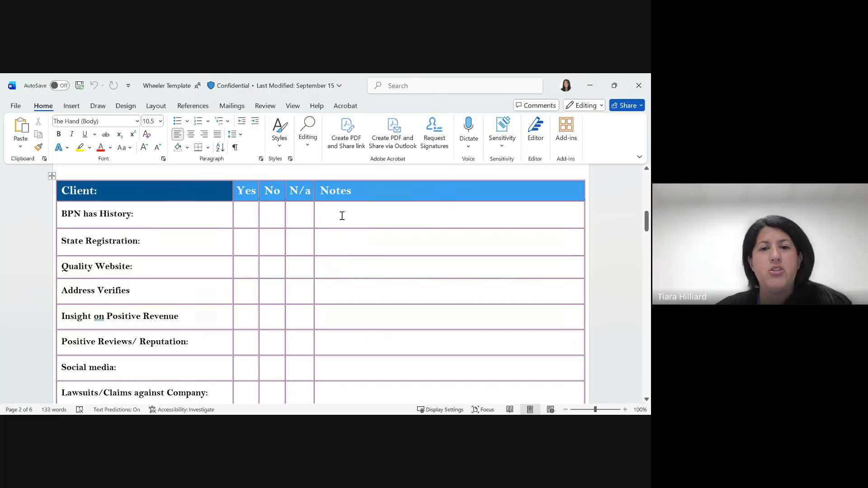868x488 pixels.
Task: Click the Create PDF and Share link button
Action: click(346, 132)
